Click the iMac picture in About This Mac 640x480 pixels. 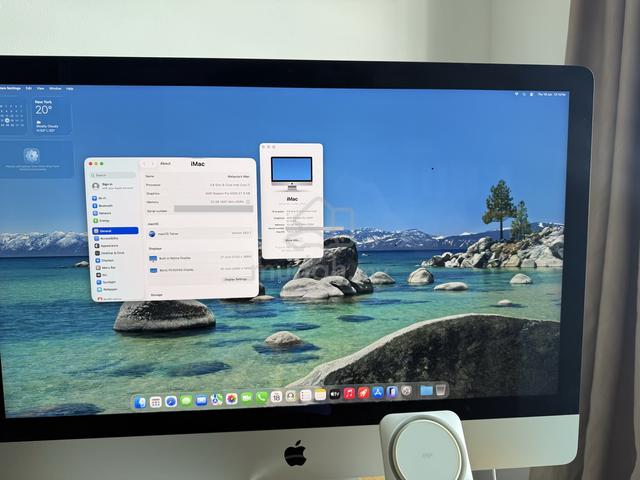pos(291,173)
